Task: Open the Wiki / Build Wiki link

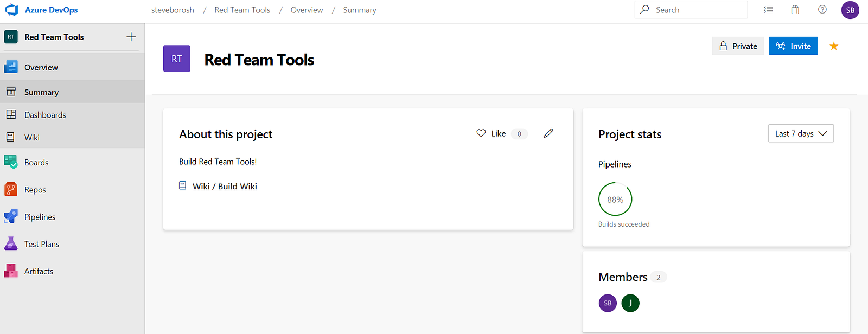Action: 225,186
